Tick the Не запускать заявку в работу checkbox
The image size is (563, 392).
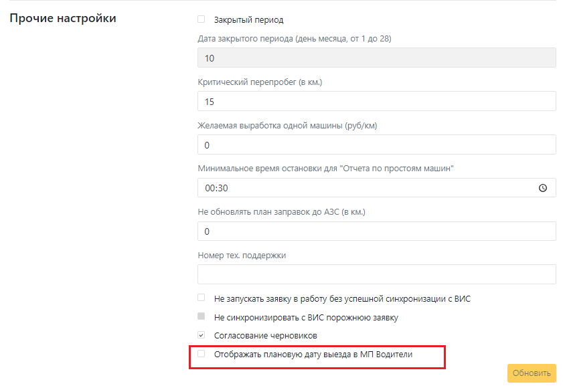tap(201, 298)
